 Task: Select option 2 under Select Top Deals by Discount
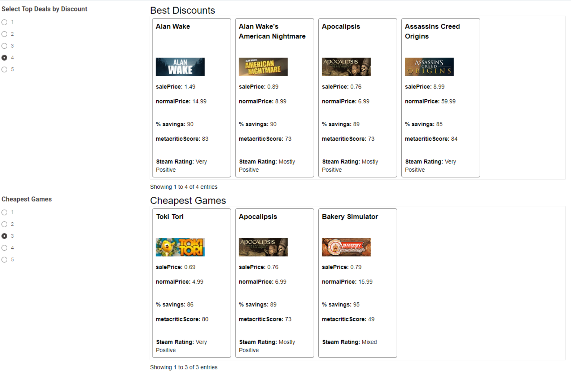pos(4,34)
